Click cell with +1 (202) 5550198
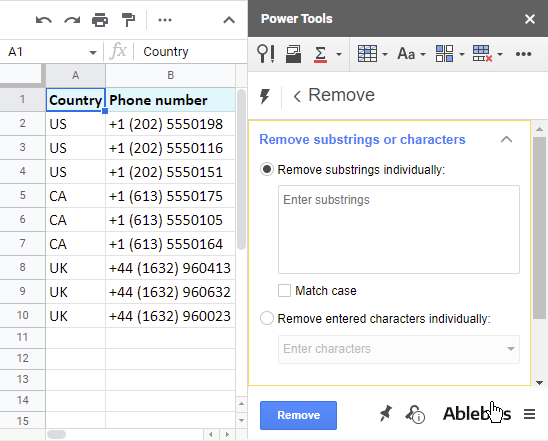Viewport: 548px width, 441px height. (171, 124)
